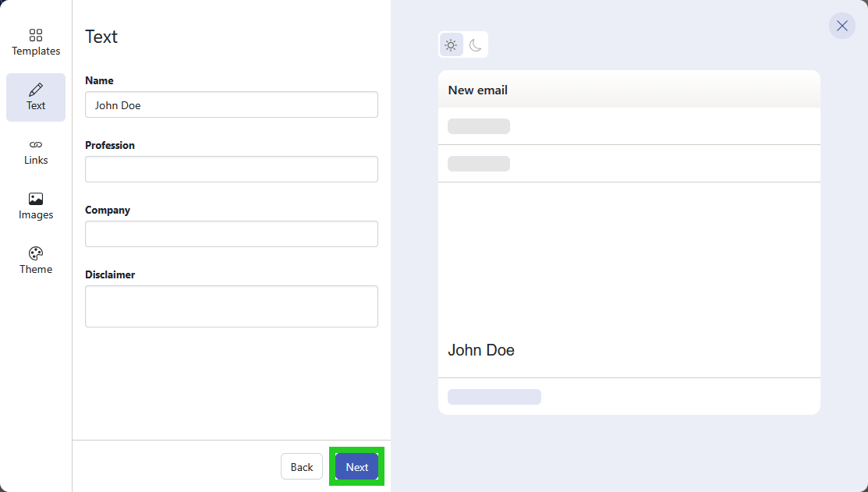Select the Text pencil icon in sidebar

35,90
